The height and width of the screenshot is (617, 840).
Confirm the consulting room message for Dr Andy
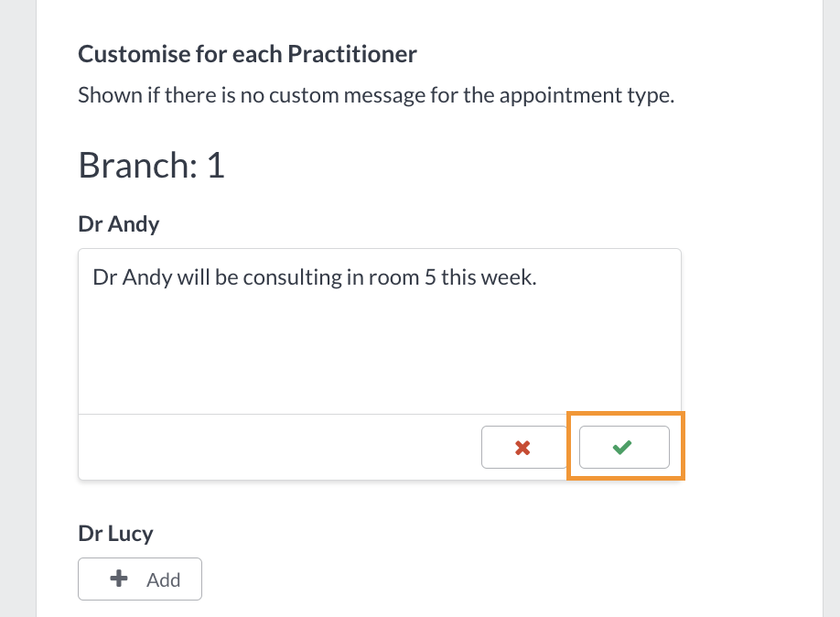[622, 447]
